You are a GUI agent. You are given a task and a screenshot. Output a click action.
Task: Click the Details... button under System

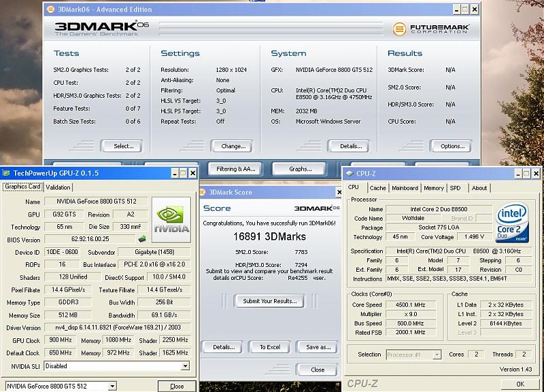(x=348, y=146)
